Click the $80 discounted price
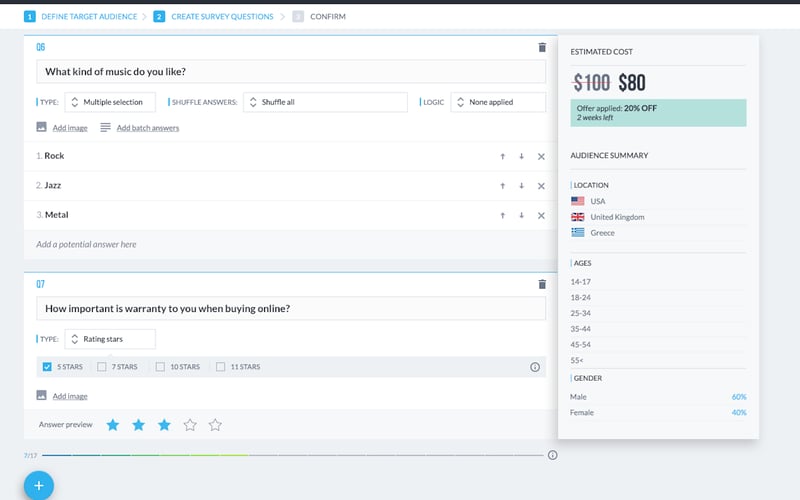800x500 pixels. click(x=632, y=83)
